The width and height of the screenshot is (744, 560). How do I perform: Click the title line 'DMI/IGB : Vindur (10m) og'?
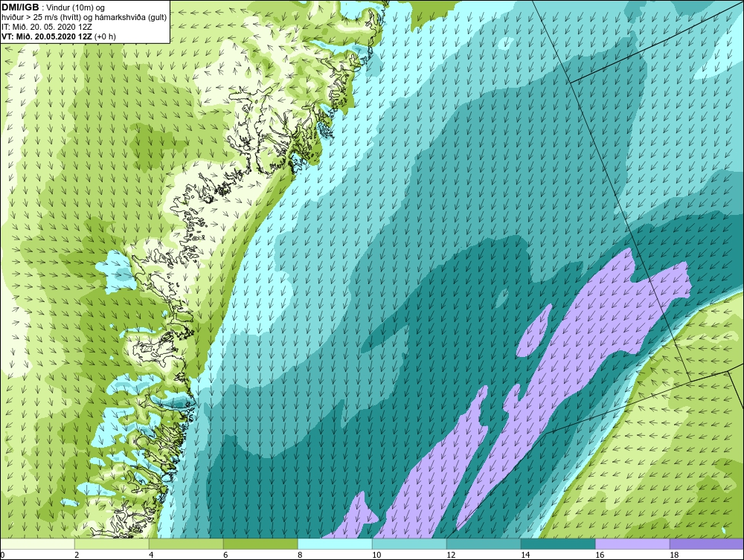(53, 7)
